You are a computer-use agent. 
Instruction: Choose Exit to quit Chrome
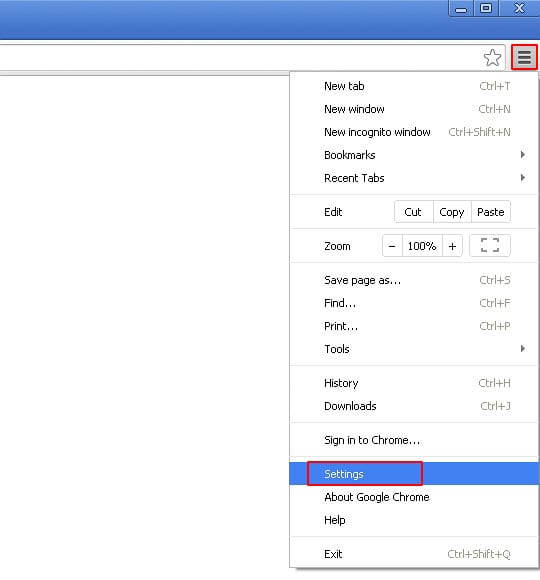414,554
